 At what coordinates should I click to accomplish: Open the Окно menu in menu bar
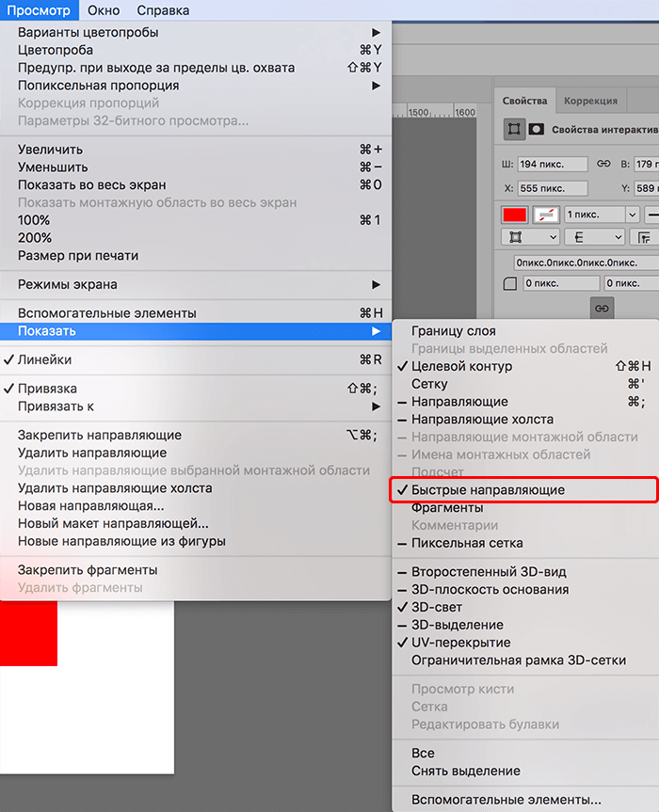click(104, 10)
